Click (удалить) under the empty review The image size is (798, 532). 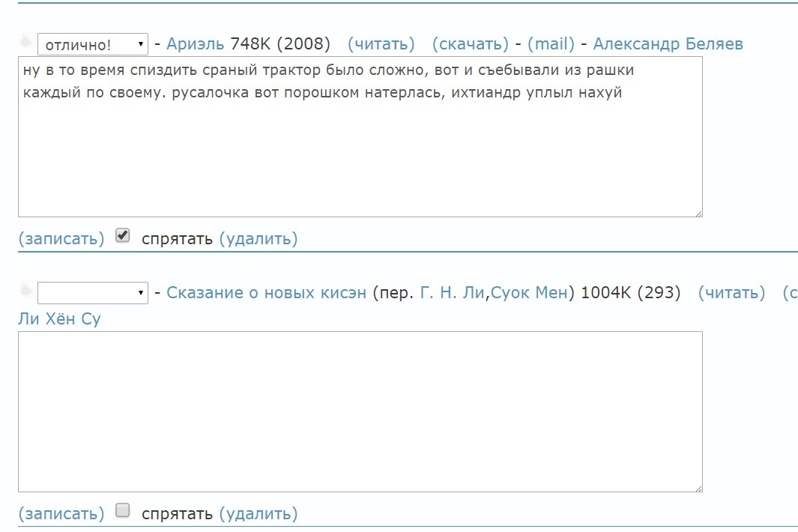pyautogui.click(x=259, y=513)
